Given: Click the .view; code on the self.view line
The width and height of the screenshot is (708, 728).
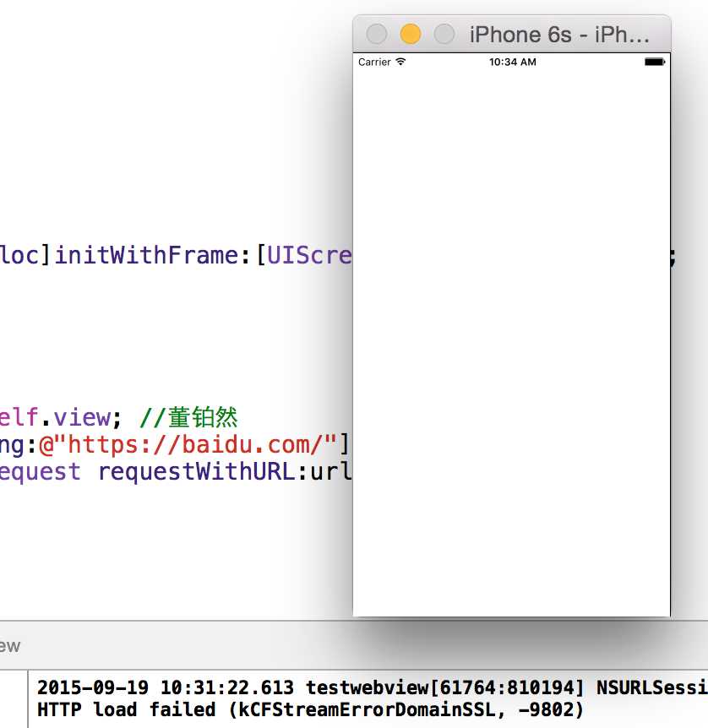Looking at the screenshot, I should 81,417.
